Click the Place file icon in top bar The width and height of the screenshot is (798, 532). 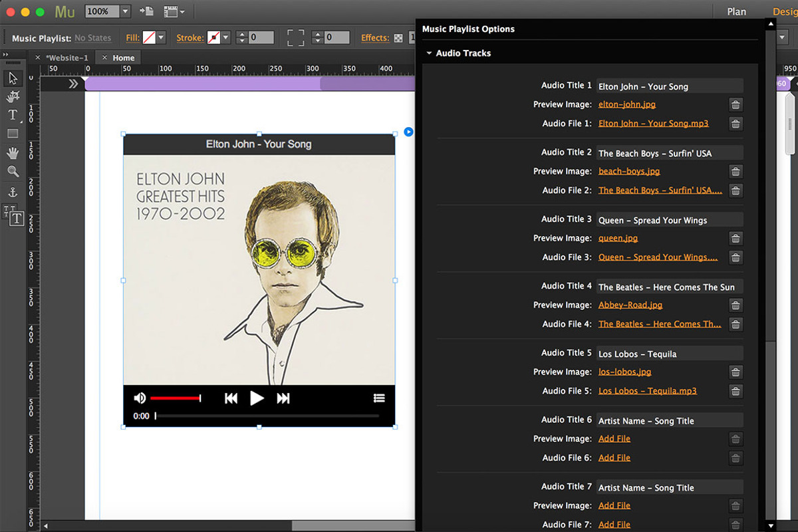146,11
